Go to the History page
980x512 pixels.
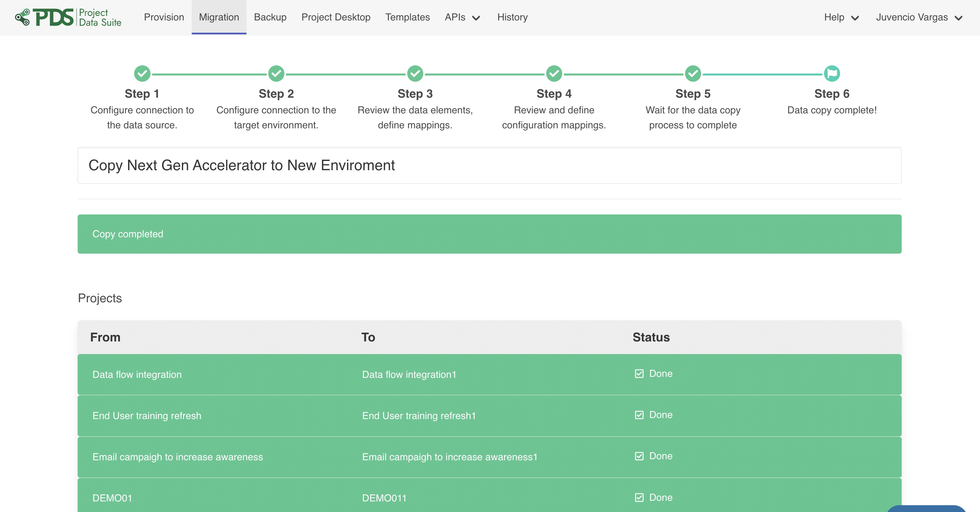512,17
